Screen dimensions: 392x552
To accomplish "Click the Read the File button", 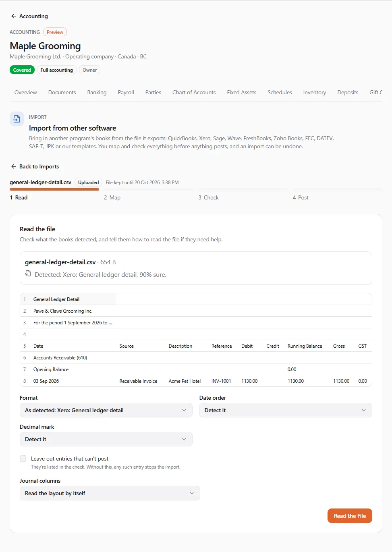I will click(350, 516).
